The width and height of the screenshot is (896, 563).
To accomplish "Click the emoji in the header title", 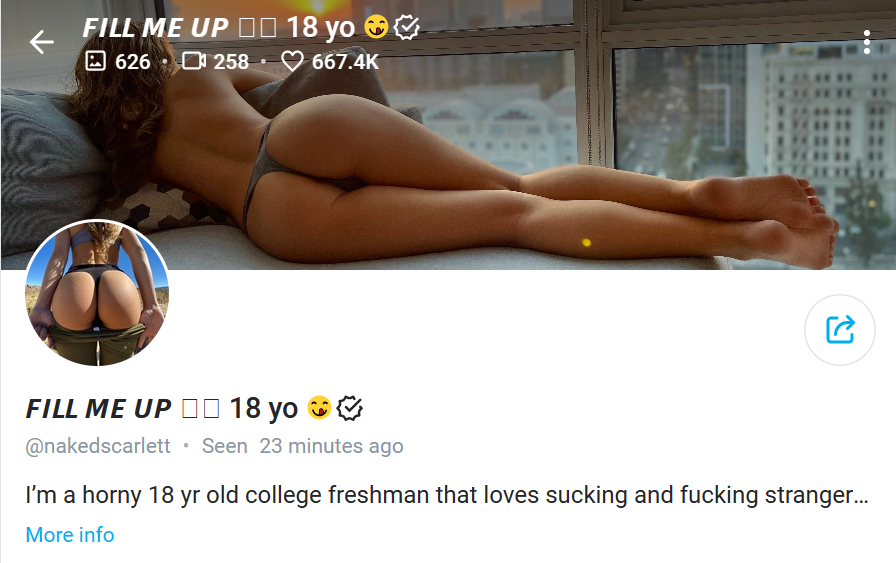I will pyautogui.click(x=376, y=26).
